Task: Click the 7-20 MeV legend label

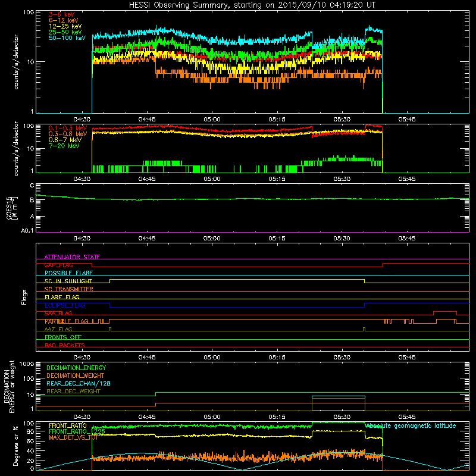Action: tap(64, 146)
